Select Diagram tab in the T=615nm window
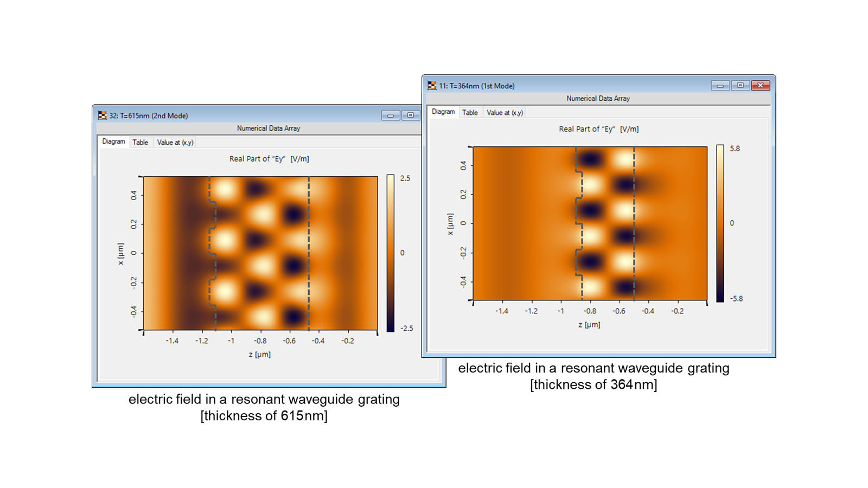Image resolution: width=868 pixels, height=488 pixels. click(x=113, y=142)
